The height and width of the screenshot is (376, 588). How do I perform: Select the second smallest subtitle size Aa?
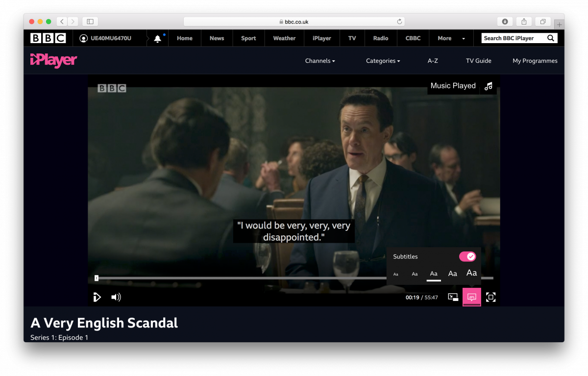point(415,274)
